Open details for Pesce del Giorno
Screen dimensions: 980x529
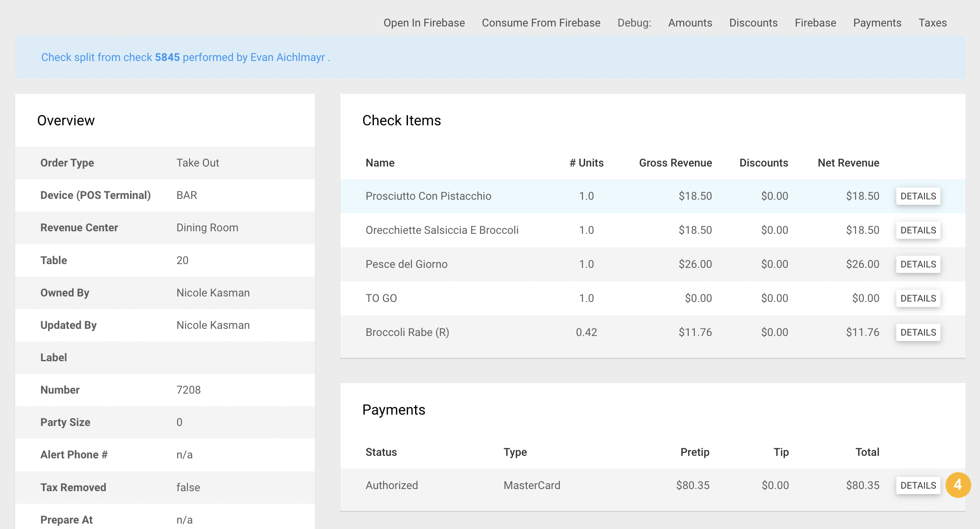[x=918, y=264]
